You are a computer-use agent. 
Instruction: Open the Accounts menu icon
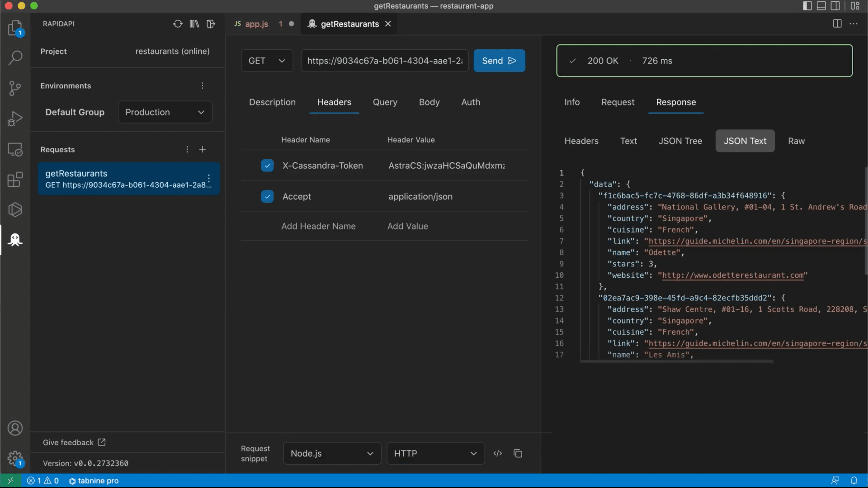click(15, 428)
